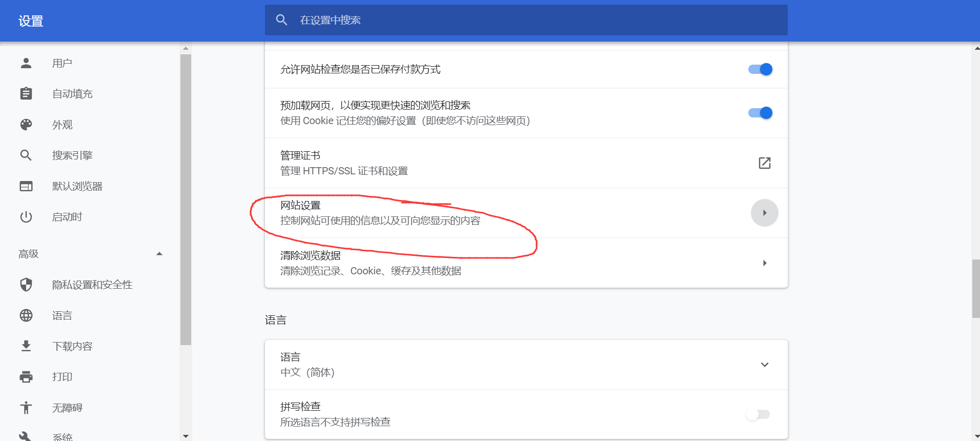This screenshot has height=441, width=980.
Task: Click the download icon beside 下载内容
Action: pyautogui.click(x=26, y=346)
